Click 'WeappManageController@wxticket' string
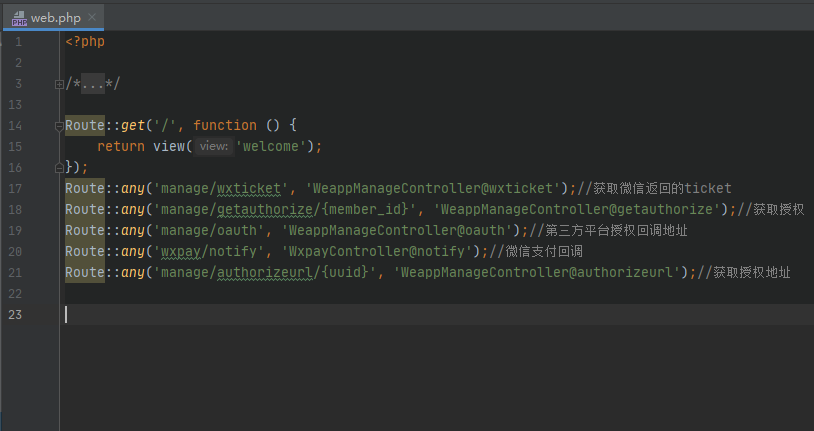814x431 pixels. [433, 188]
